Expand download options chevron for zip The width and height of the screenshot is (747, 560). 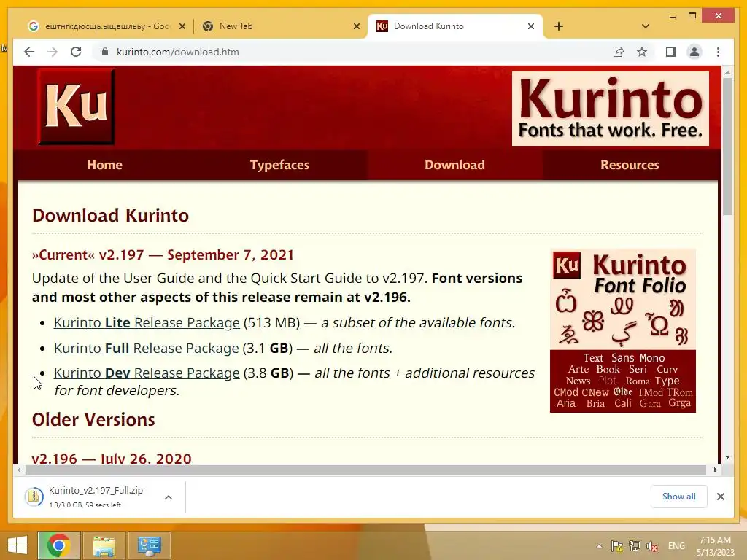click(x=169, y=497)
